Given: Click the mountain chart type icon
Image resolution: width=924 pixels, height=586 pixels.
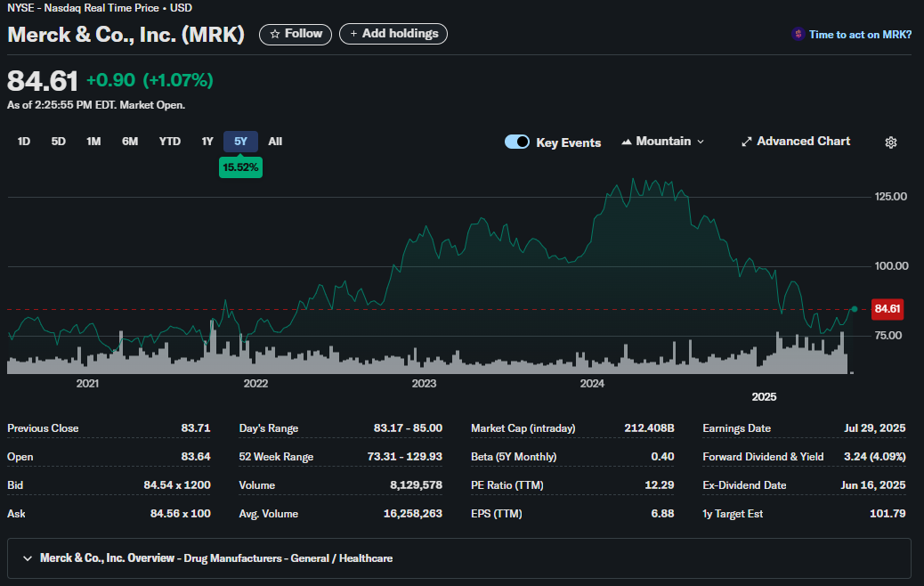Looking at the screenshot, I should 627,142.
